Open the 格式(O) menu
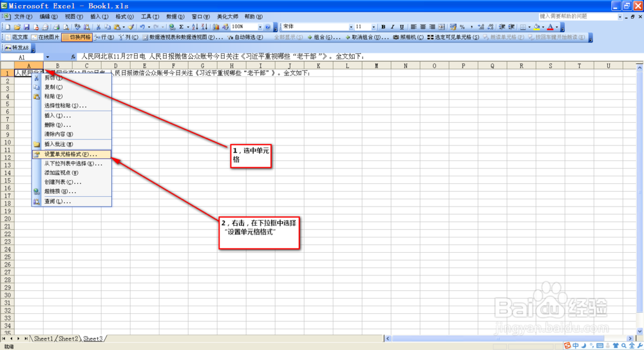Screen dimensions: 644x350 (124, 17)
